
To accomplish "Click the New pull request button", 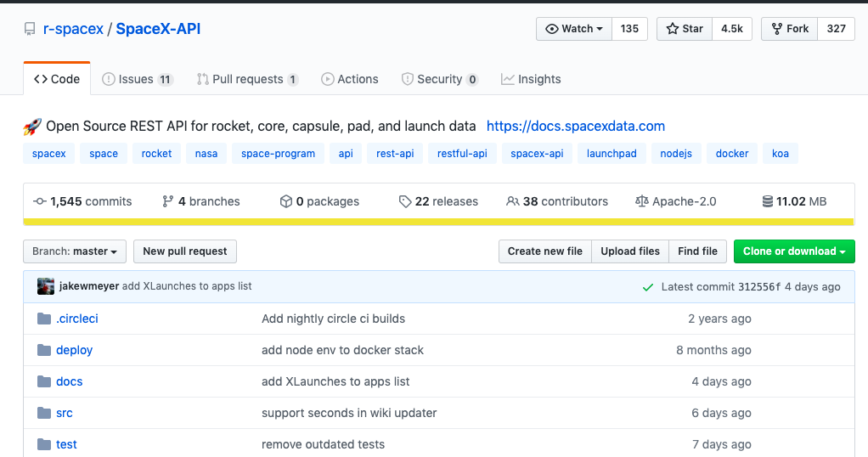I will pyautogui.click(x=185, y=251).
